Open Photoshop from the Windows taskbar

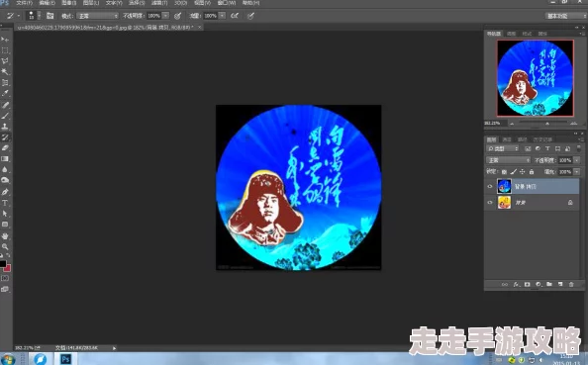coord(66,359)
